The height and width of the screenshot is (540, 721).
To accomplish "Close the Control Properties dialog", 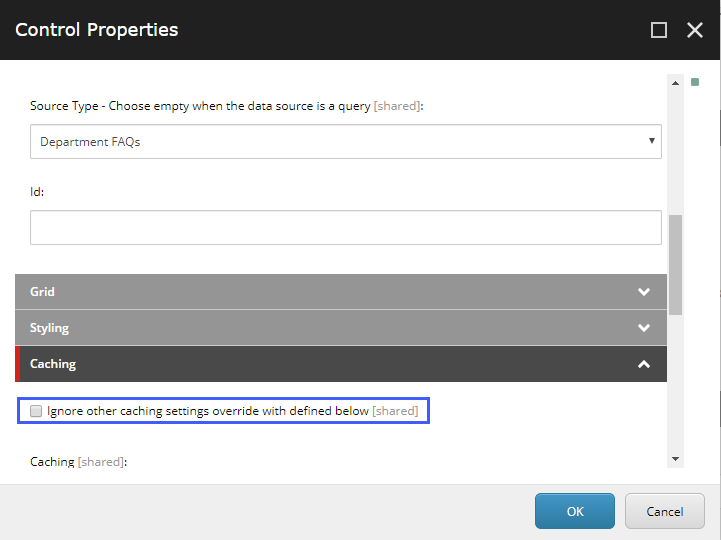I will pyautogui.click(x=695, y=30).
